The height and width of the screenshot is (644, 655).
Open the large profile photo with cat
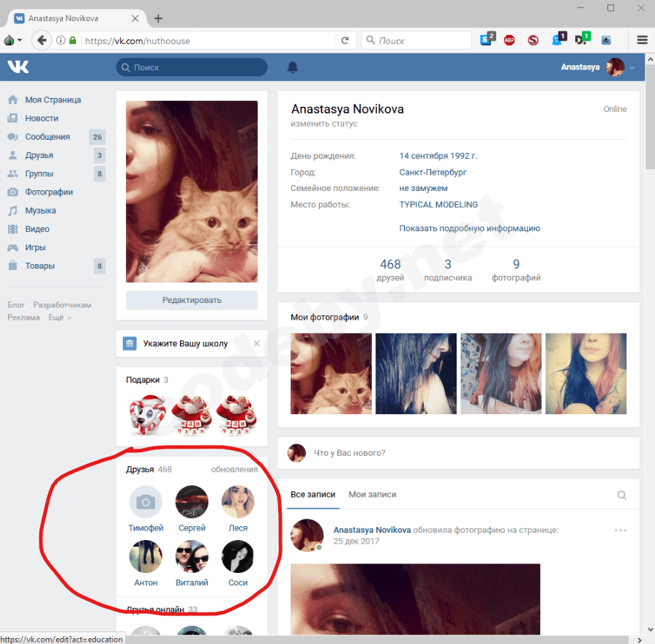[x=192, y=191]
